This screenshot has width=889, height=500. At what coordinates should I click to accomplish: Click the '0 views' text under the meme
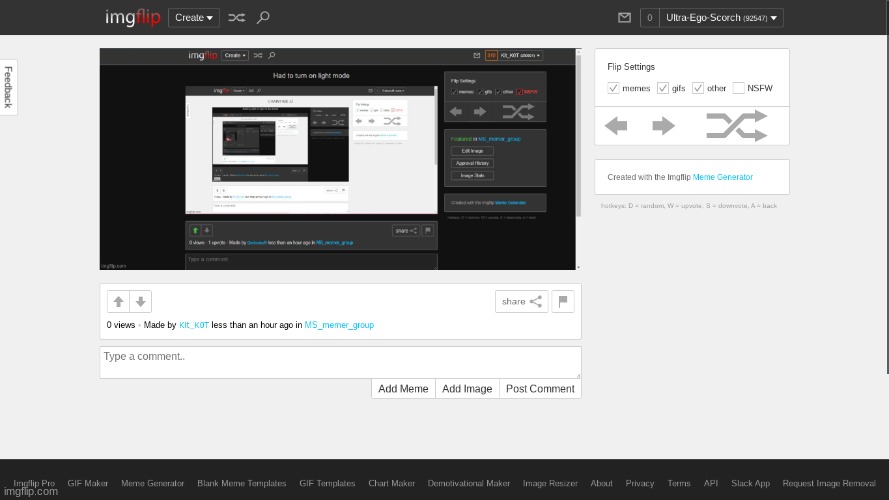[x=121, y=325]
